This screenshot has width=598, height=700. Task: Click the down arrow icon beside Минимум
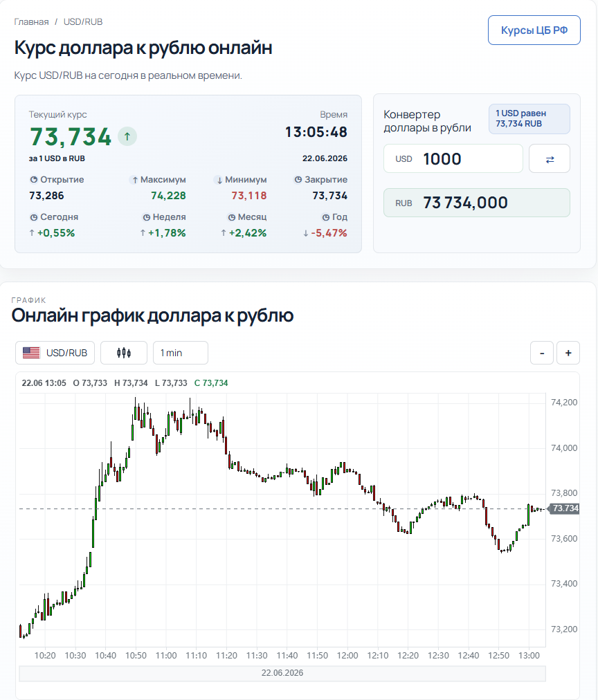click(219, 180)
